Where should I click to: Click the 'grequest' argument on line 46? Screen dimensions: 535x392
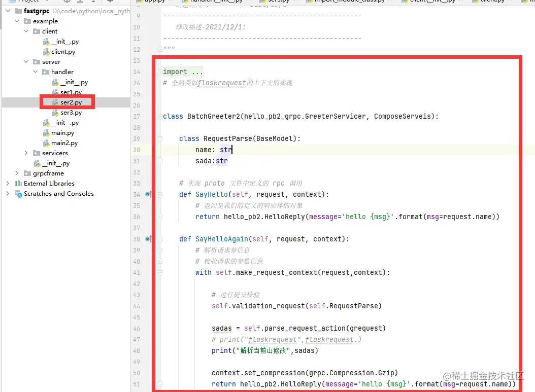365,328
